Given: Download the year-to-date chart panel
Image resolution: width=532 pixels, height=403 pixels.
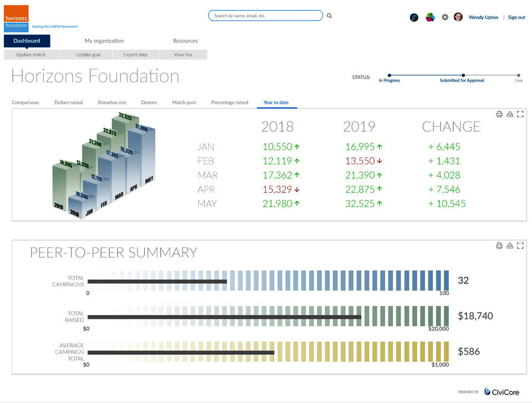Looking at the screenshot, I should point(509,114).
